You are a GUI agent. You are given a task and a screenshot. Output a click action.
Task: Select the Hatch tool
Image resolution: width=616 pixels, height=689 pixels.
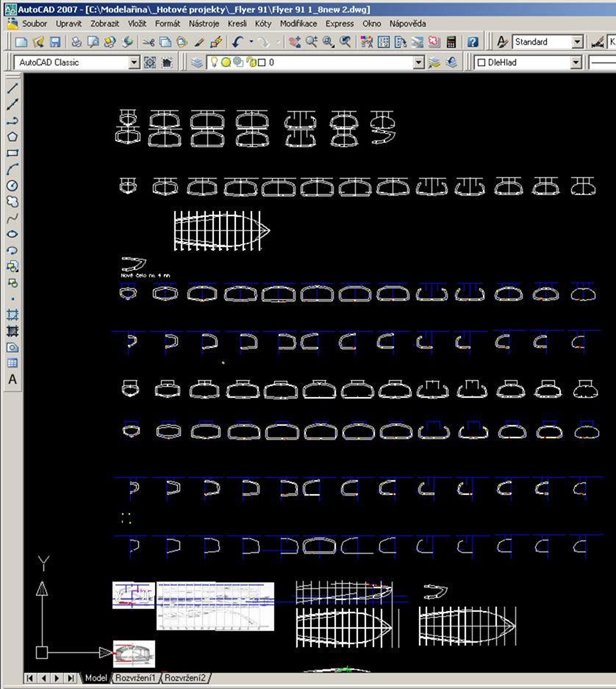(x=12, y=315)
